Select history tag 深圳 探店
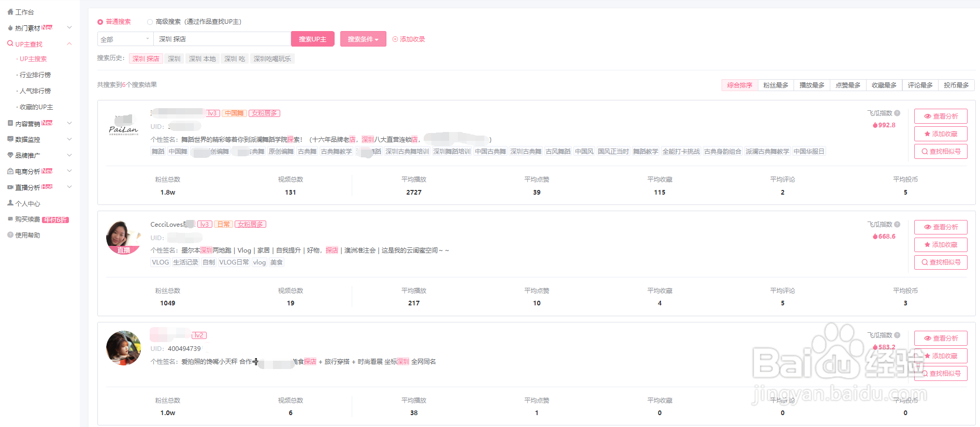 tap(146, 59)
